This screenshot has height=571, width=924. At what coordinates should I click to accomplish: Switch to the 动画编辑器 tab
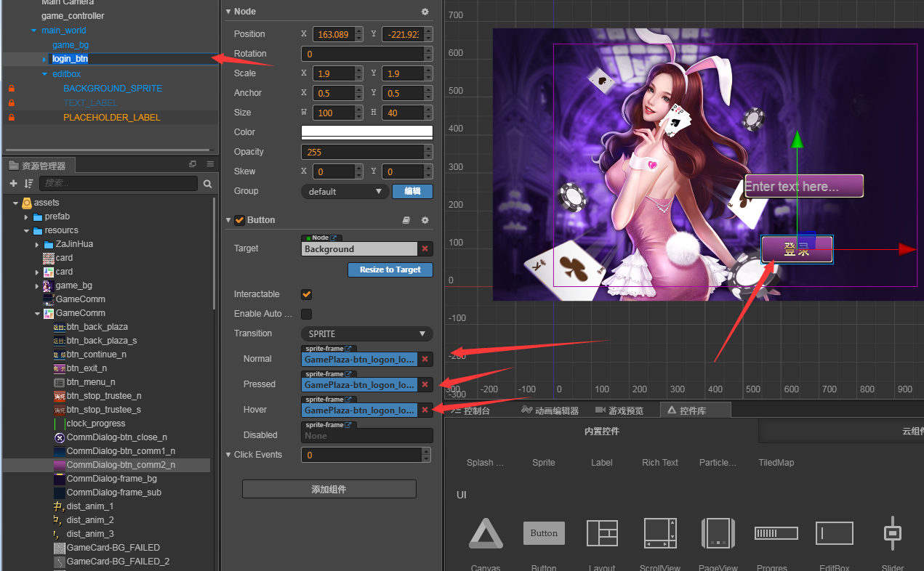tap(550, 410)
